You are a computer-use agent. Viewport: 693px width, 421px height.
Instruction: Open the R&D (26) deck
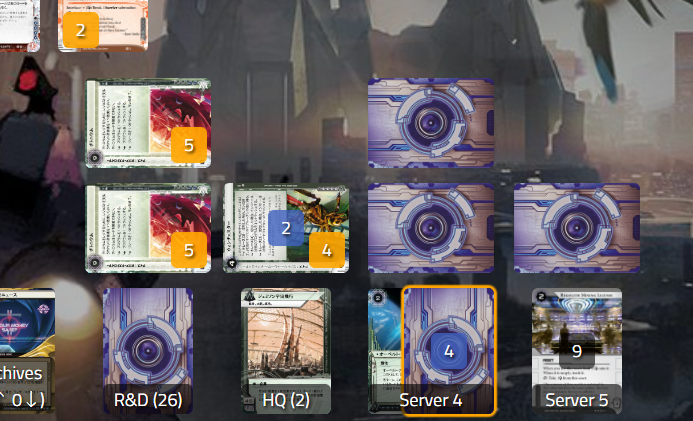click(x=148, y=351)
